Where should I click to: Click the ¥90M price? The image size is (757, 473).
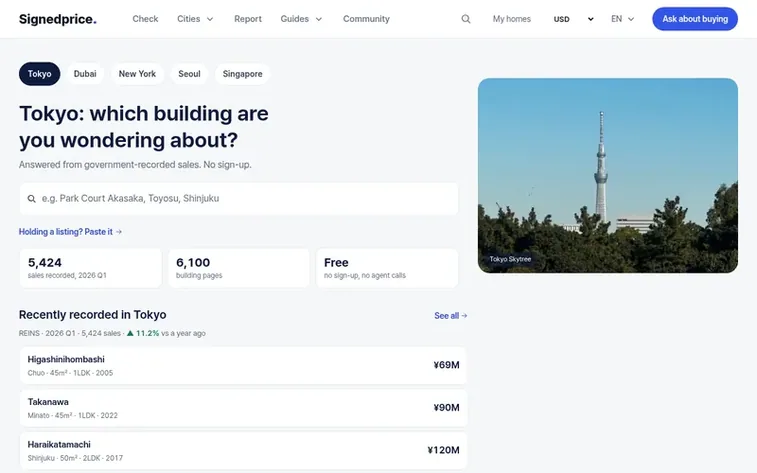point(446,407)
